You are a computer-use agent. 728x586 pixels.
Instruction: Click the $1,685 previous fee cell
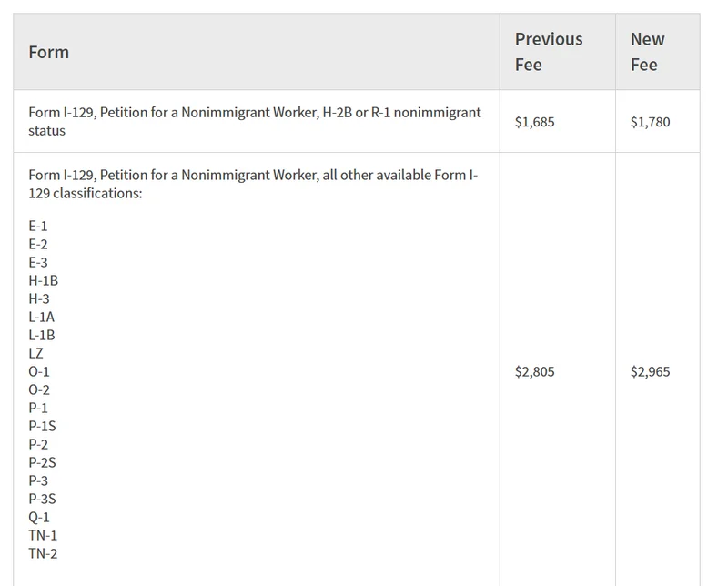(x=534, y=122)
